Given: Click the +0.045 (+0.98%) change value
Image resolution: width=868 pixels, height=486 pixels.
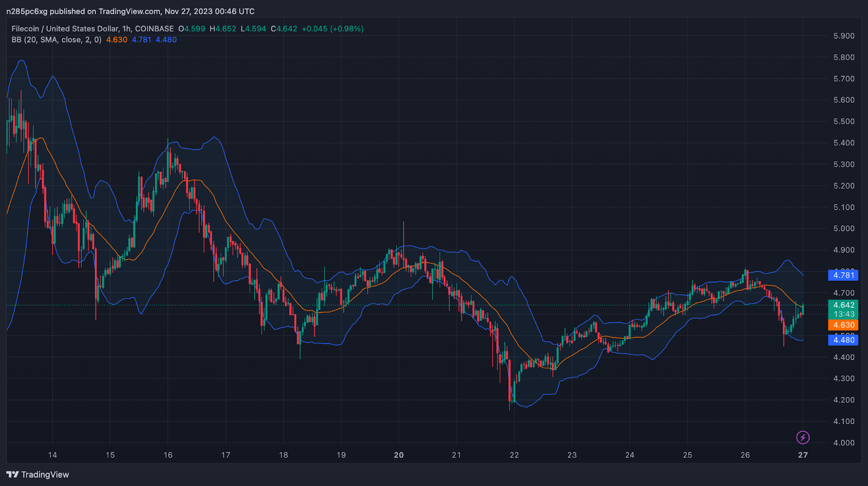Looking at the screenshot, I should 332,29.
